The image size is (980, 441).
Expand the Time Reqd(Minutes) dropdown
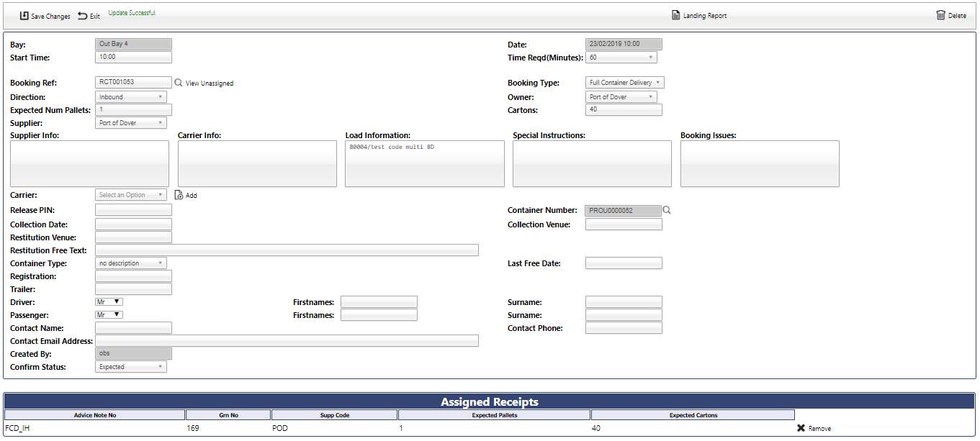621,58
